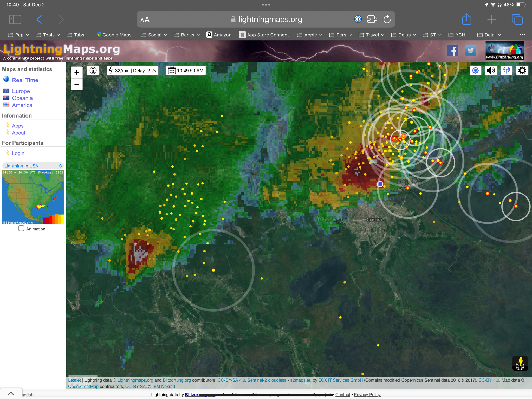Tap the three-dot multitasking control
The width and height of the screenshot is (532, 399).
pos(266,5)
